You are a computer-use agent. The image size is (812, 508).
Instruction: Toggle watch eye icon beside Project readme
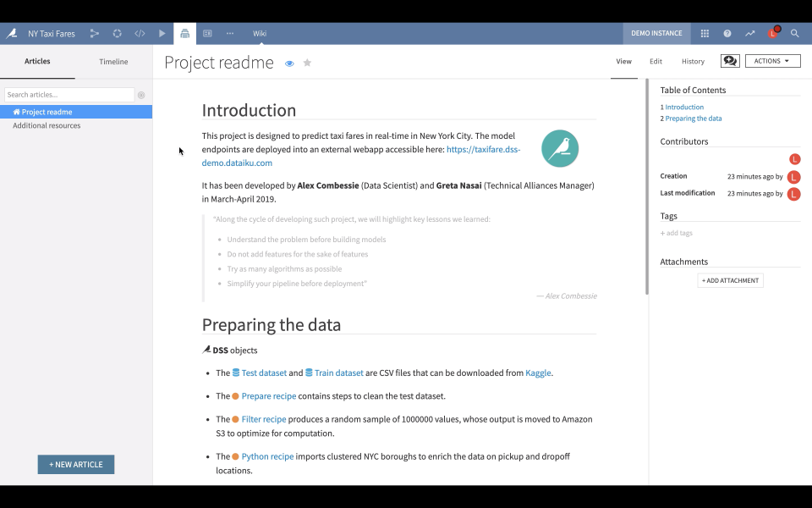click(289, 63)
